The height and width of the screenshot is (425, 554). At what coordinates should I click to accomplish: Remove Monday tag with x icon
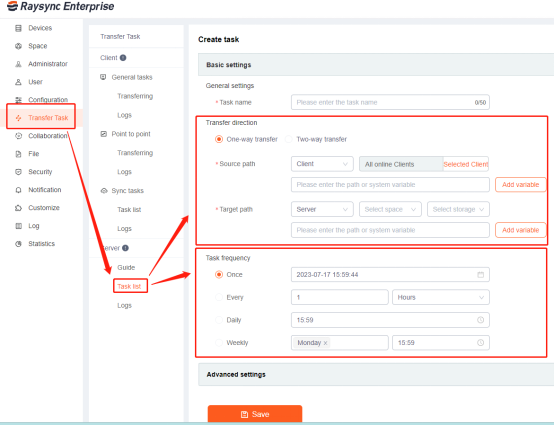(x=325, y=343)
